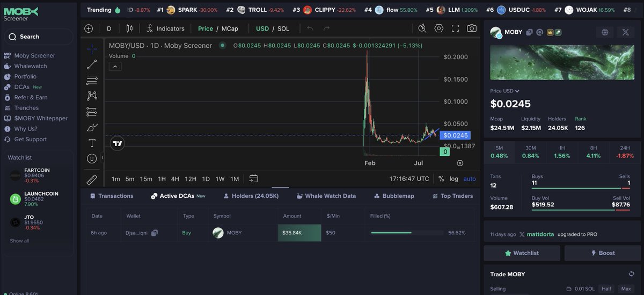
Task: Collapse the drawing toolbar side arrow
Action: pos(102,157)
